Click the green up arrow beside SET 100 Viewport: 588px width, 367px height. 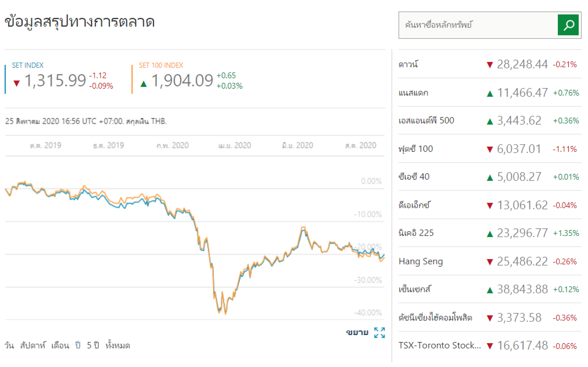[x=144, y=83]
